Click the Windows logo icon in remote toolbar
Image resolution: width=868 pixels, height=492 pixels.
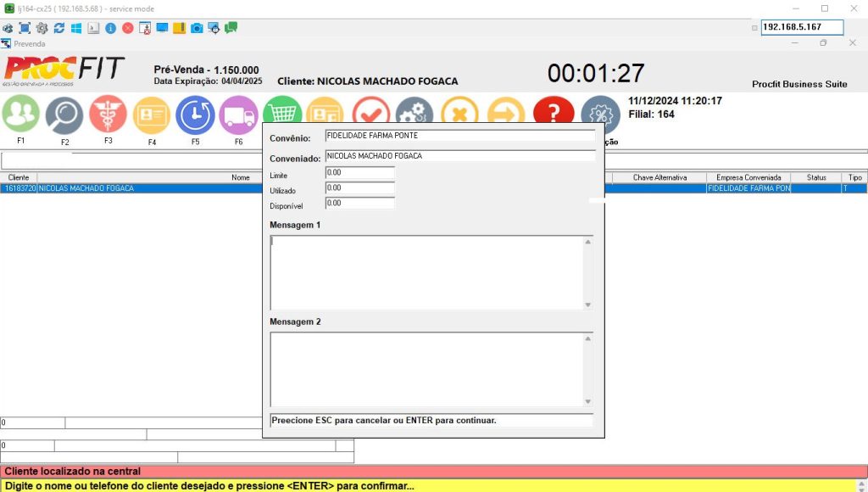76,28
